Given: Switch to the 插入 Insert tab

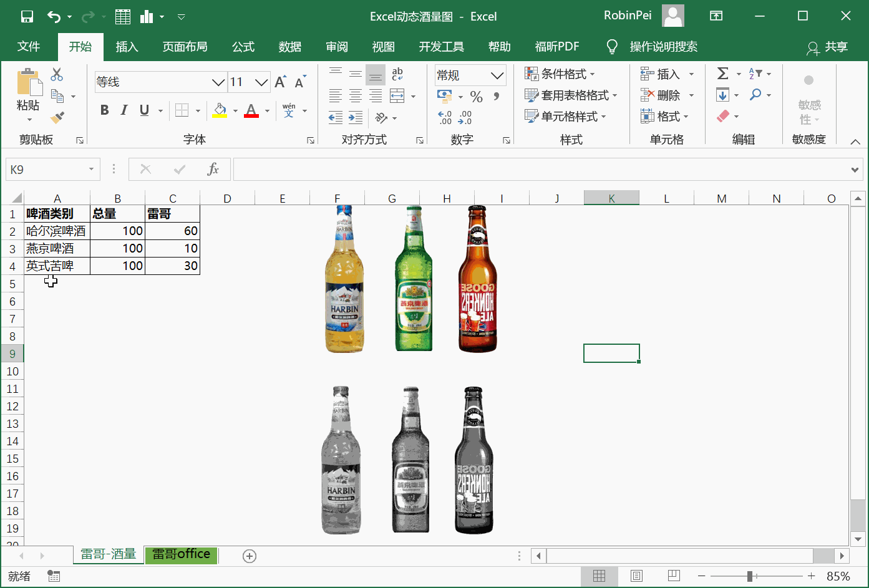Looking at the screenshot, I should point(127,47).
